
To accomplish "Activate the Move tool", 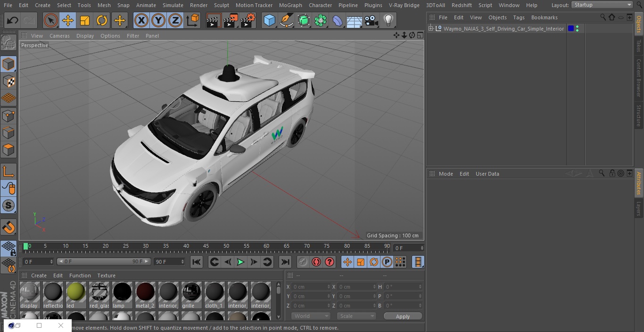I will [68, 20].
